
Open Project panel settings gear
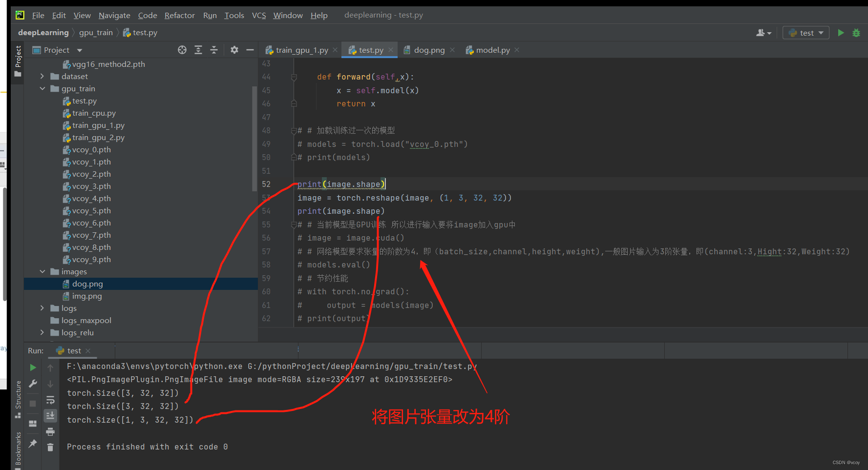point(234,50)
